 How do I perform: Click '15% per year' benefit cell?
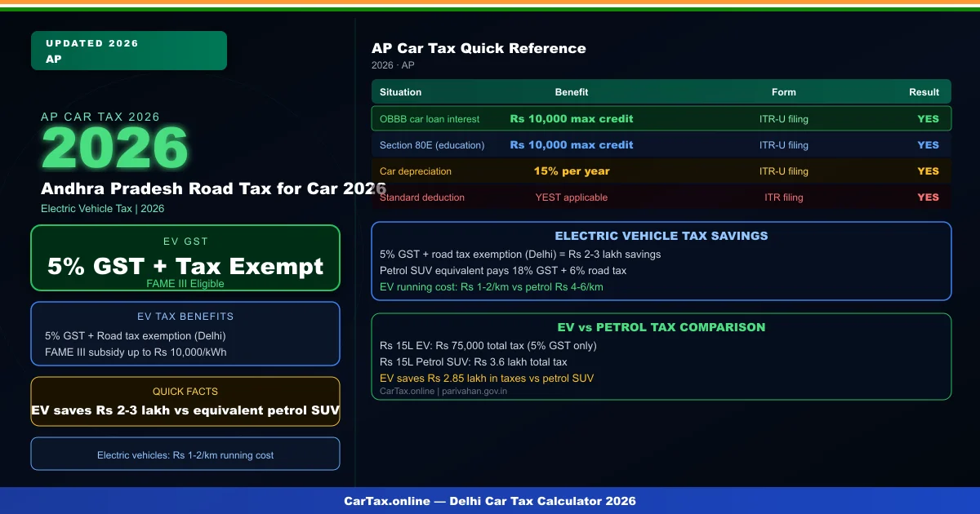[572, 171]
